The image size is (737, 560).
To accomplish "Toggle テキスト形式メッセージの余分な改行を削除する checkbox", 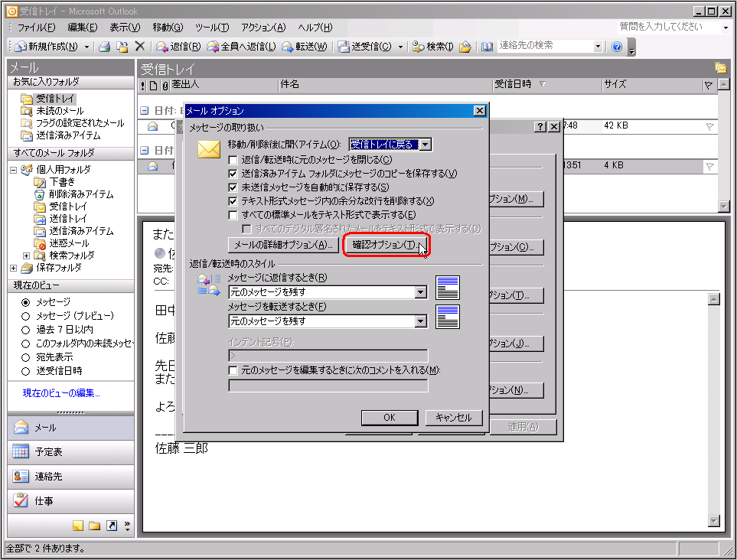I will tap(233, 201).
